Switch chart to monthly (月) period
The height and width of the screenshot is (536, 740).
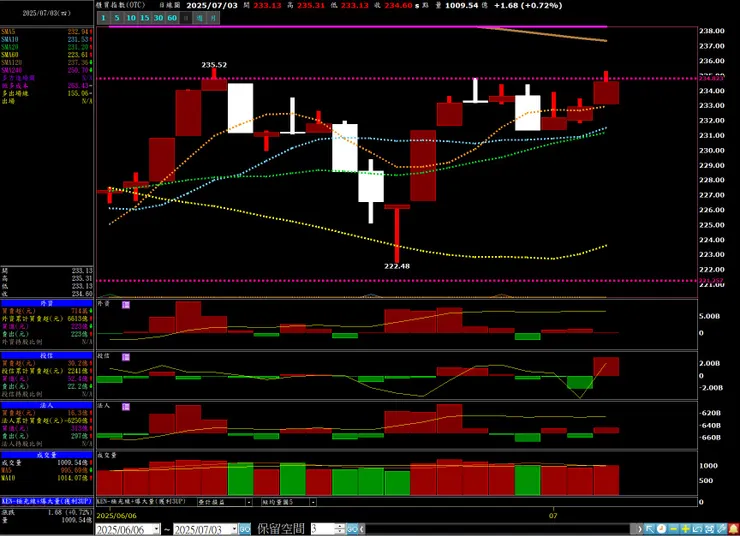click(213, 18)
